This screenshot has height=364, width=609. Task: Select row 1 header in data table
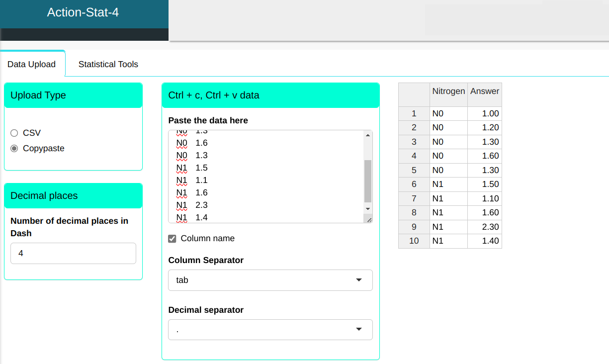coord(414,113)
